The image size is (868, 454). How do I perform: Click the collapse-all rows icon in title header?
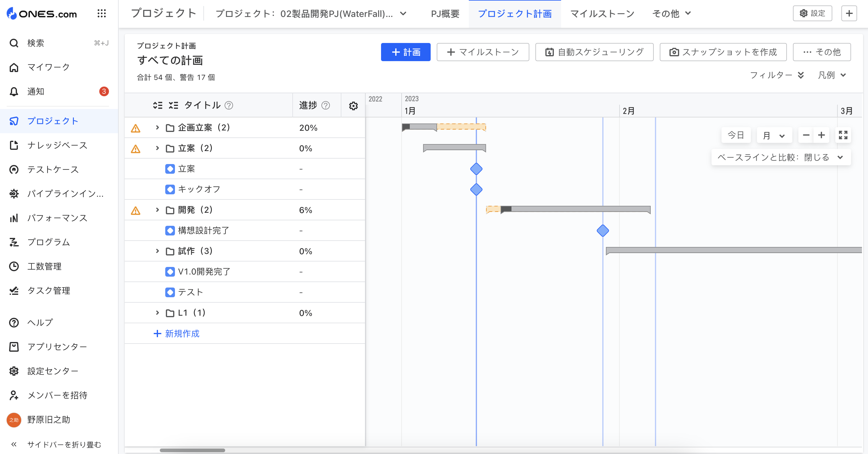click(173, 106)
